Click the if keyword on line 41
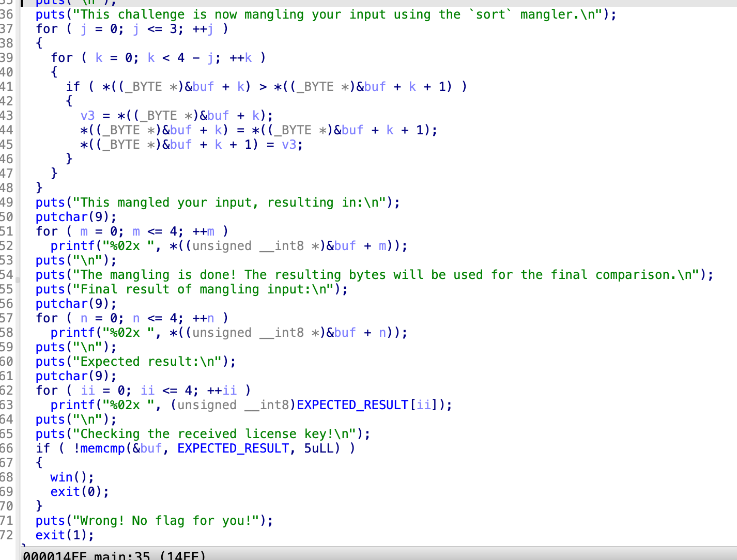 click(x=73, y=86)
